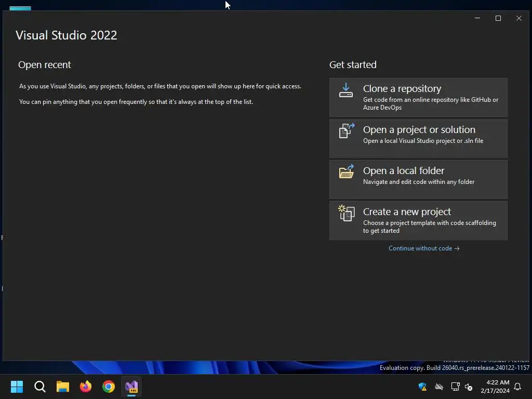Open the notification bell icon

point(517,387)
